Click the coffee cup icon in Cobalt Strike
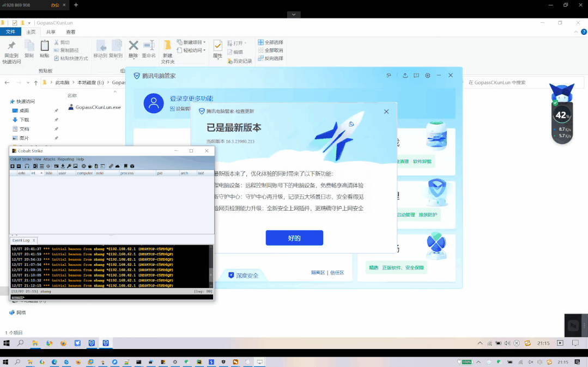Screen dimensions: 588x367 90,166
